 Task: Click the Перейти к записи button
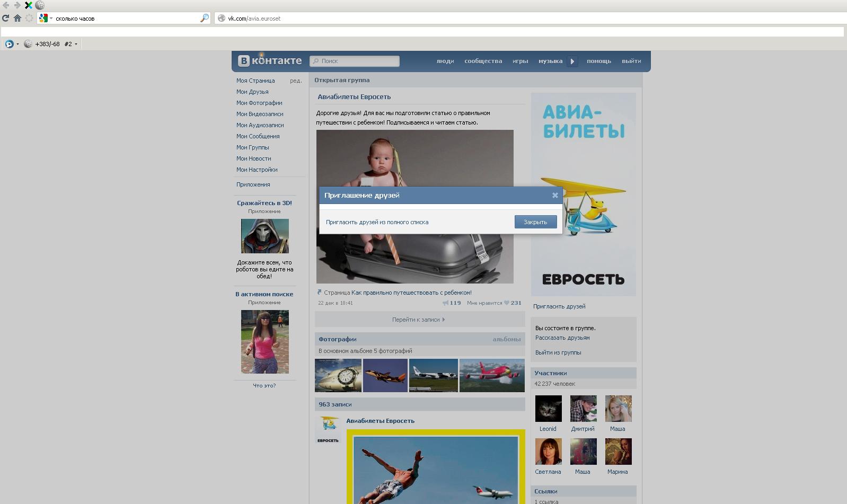coord(420,320)
